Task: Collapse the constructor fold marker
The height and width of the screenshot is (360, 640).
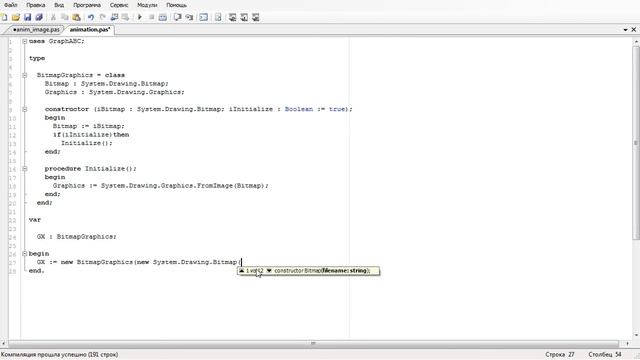Action: click(25, 109)
